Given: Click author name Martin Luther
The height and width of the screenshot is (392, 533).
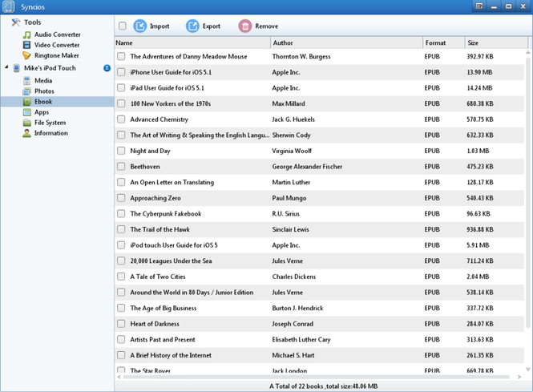Looking at the screenshot, I should [x=291, y=182].
